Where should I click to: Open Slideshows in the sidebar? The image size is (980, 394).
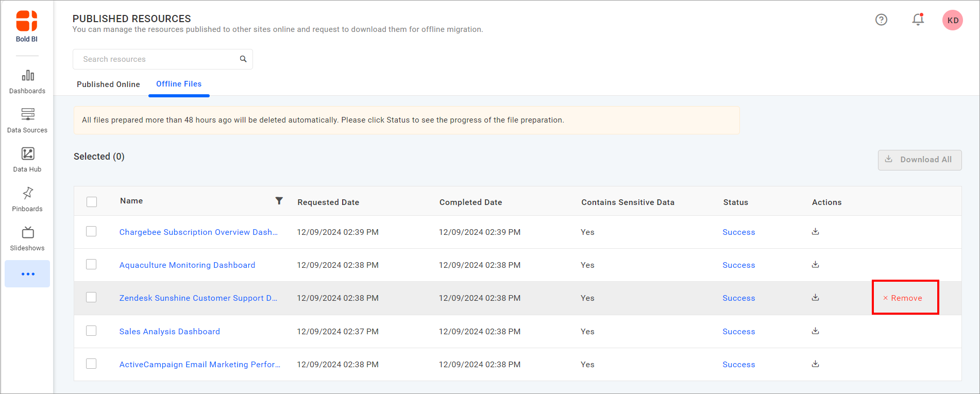click(x=27, y=239)
